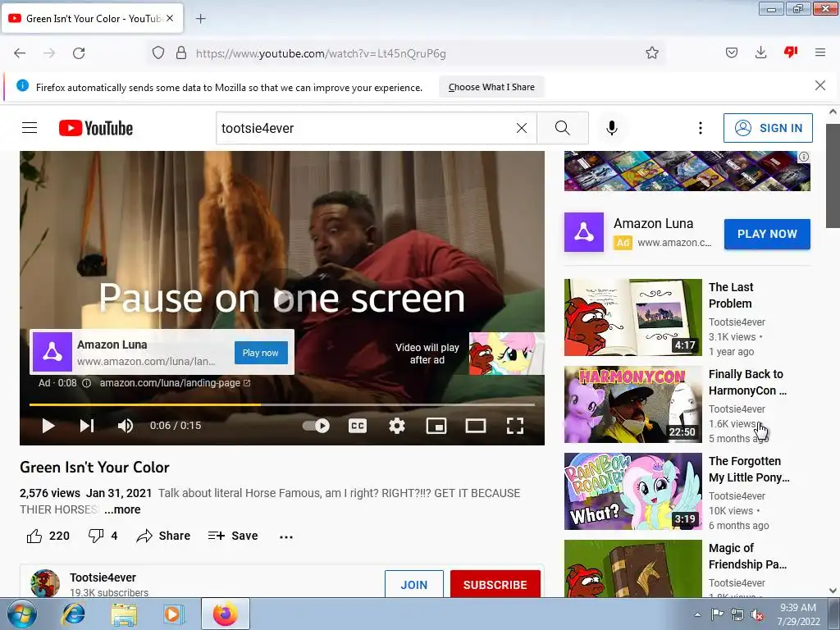
Task: Open Finally Back to HarmonyCon thumbnail
Action: click(632, 404)
